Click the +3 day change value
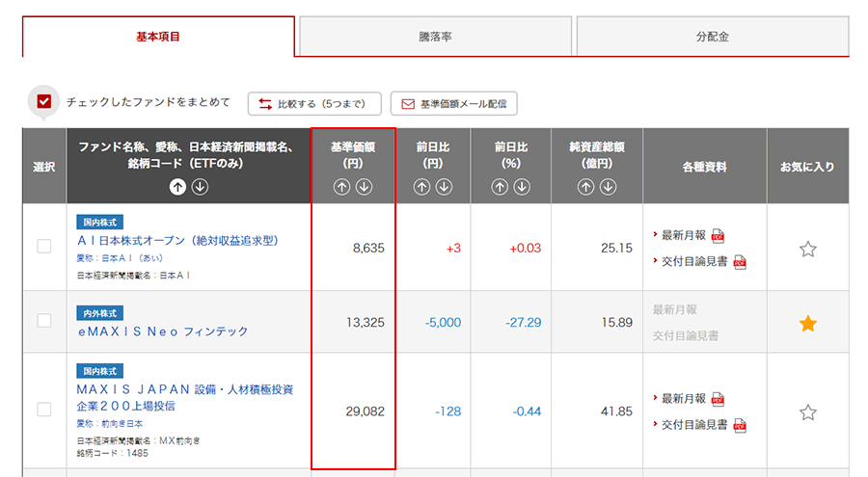The width and height of the screenshot is (868, 477). tap(453, 248)
